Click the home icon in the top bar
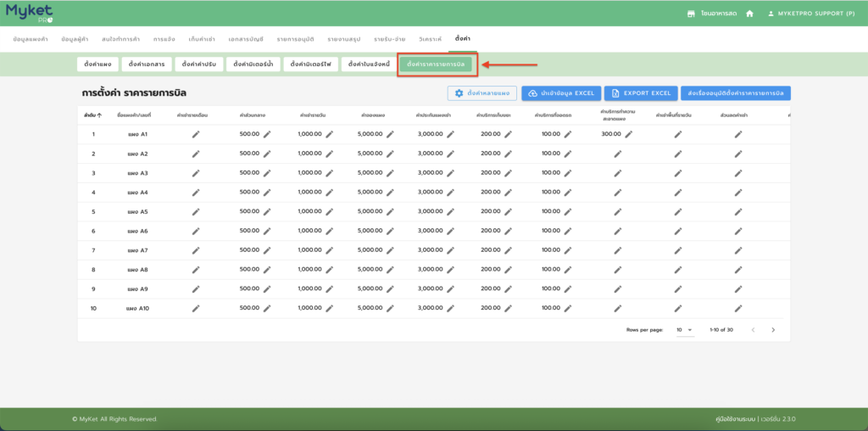Viewport: 868px width, 431px height. click(749, 14)
